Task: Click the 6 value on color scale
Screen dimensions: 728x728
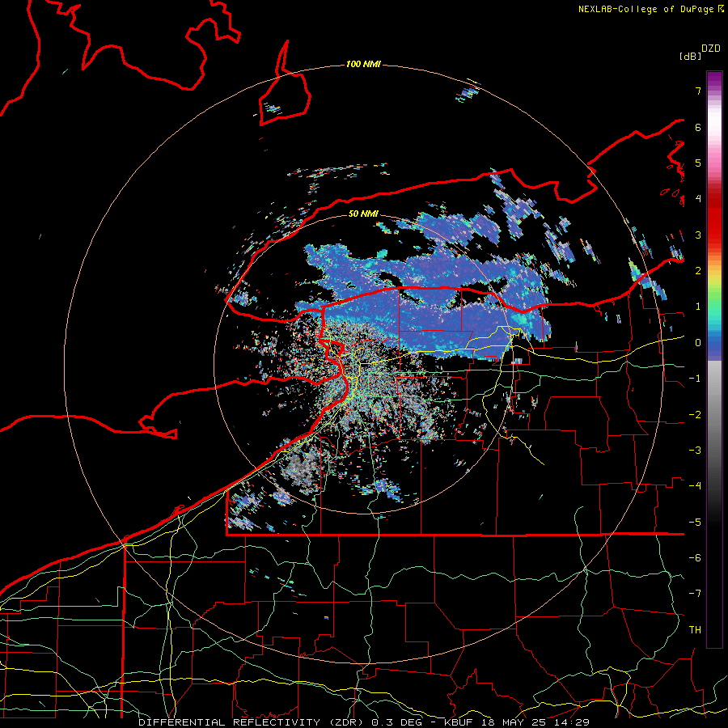Action: pos(698,127)
